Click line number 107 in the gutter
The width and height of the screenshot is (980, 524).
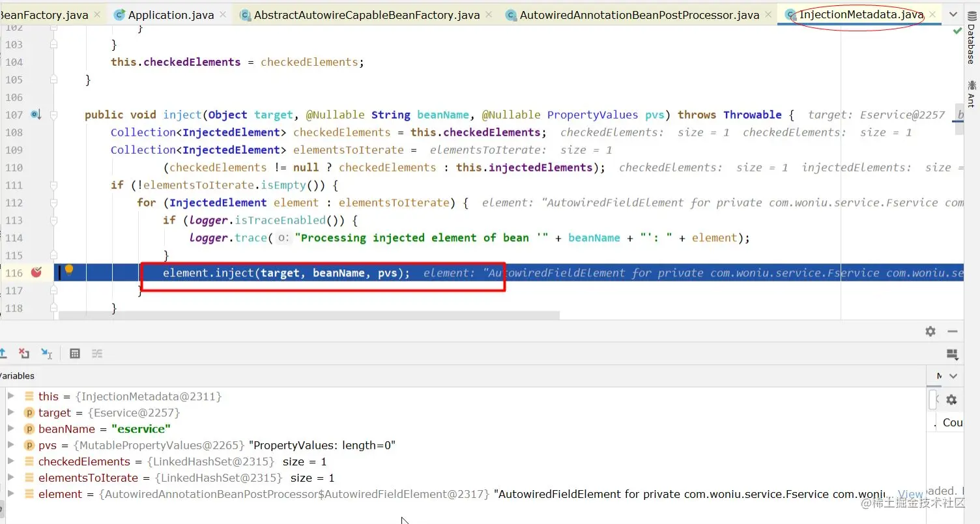pyautogui.click(x=14, y=115)
